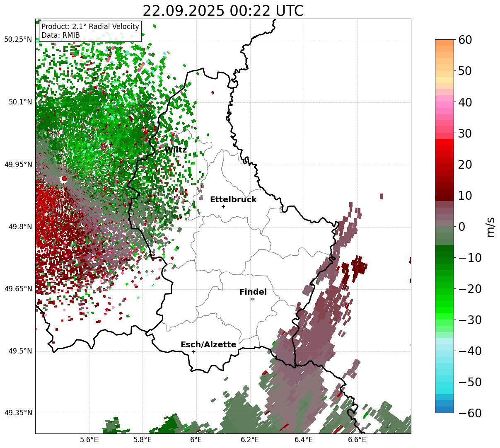Screen dimensions: 500x448
Task: Click the 6.4°E longitude label
Action: click(x=303, y=439)
